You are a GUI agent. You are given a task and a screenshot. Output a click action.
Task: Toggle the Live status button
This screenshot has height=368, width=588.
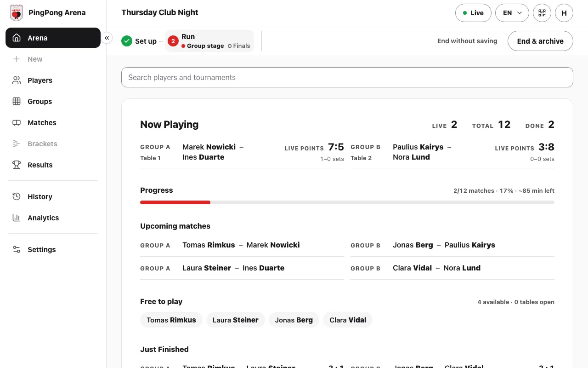click(x=473, y=13)
